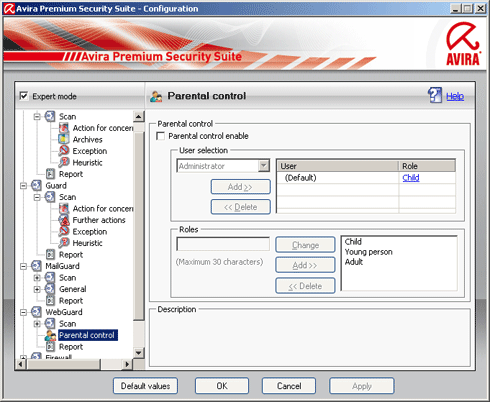
Task: Click the Exception icon under Guard Scan
Action: coord(64,231)
